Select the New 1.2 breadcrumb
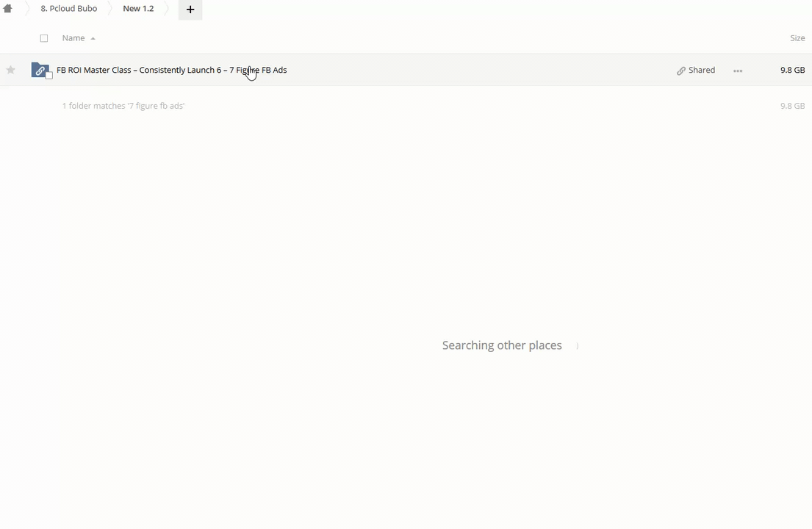This screenshot has width=812, height=529. [x=138, y=9]
